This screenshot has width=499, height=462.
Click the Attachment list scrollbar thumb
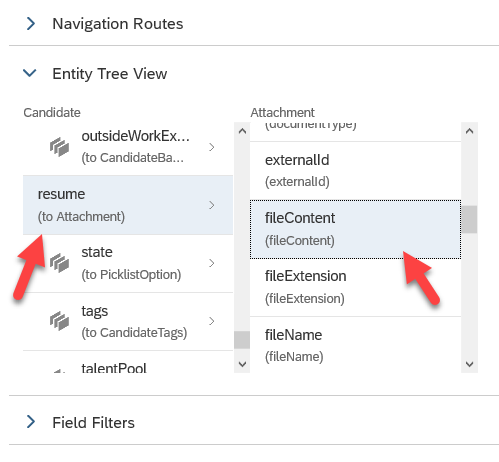click(469, 219)
